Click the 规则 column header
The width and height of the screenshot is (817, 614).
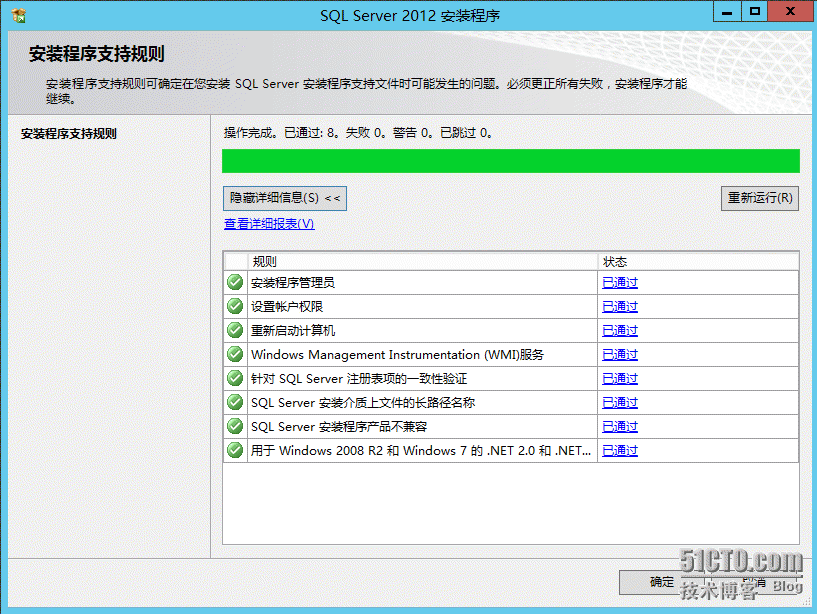tap(423, 262)
